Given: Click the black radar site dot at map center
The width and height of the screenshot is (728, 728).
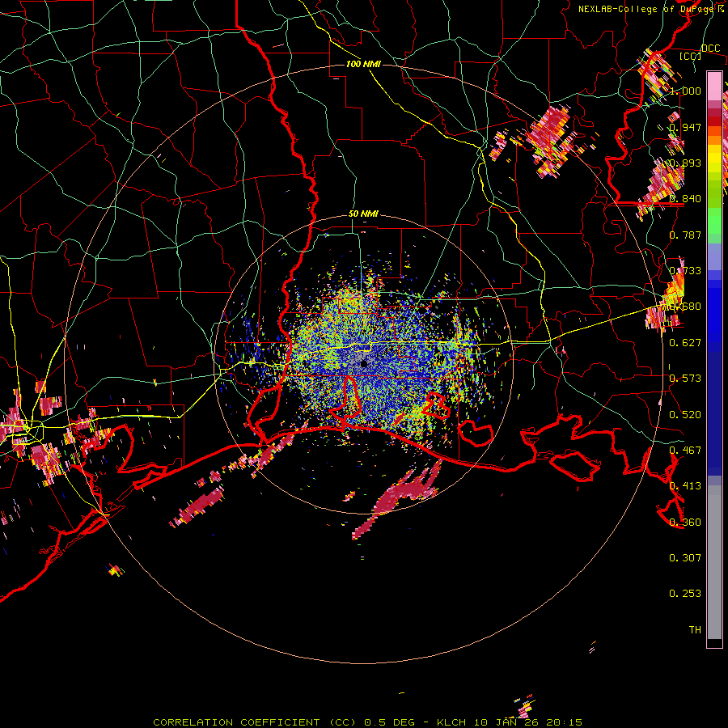Looking at the screenshot, I should pos(364,364).
